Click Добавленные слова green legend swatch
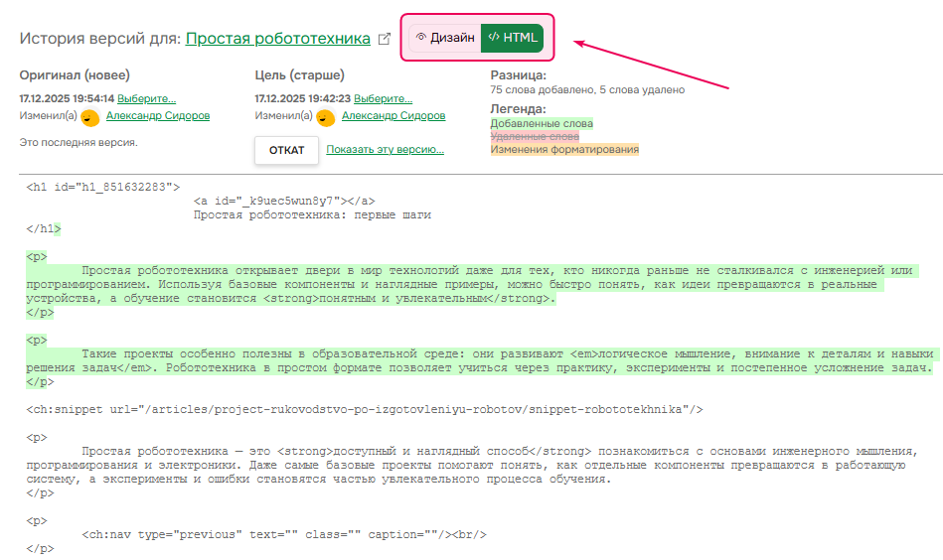943x560 pixels. tap(542, 123)
